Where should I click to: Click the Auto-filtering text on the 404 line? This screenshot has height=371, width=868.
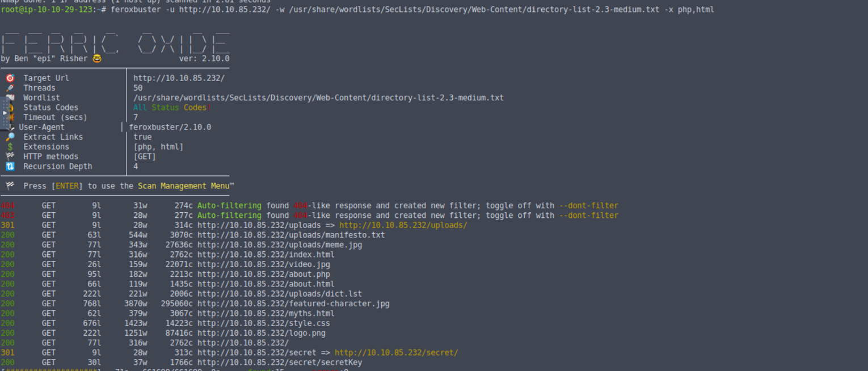click(229, 205)
